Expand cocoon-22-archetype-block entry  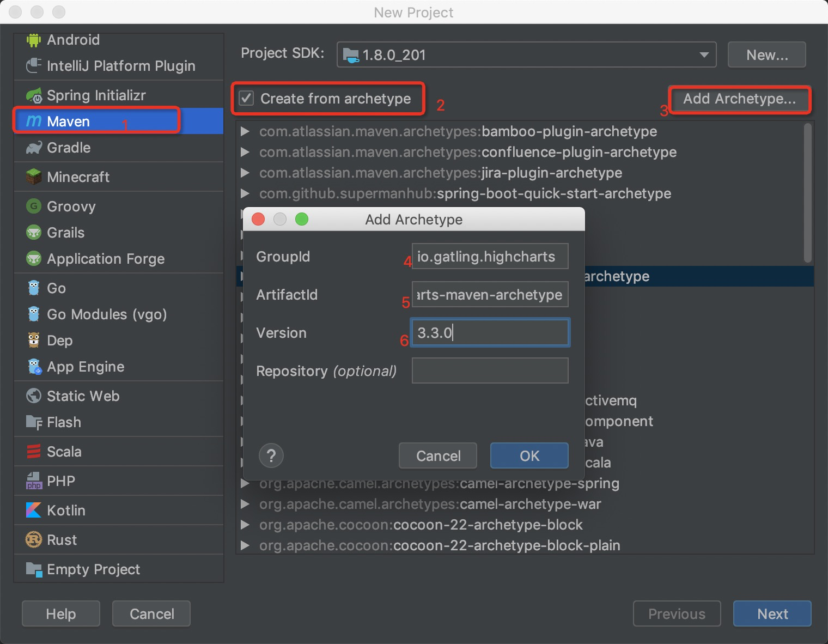pyautogui.click(x=245, y=525)
